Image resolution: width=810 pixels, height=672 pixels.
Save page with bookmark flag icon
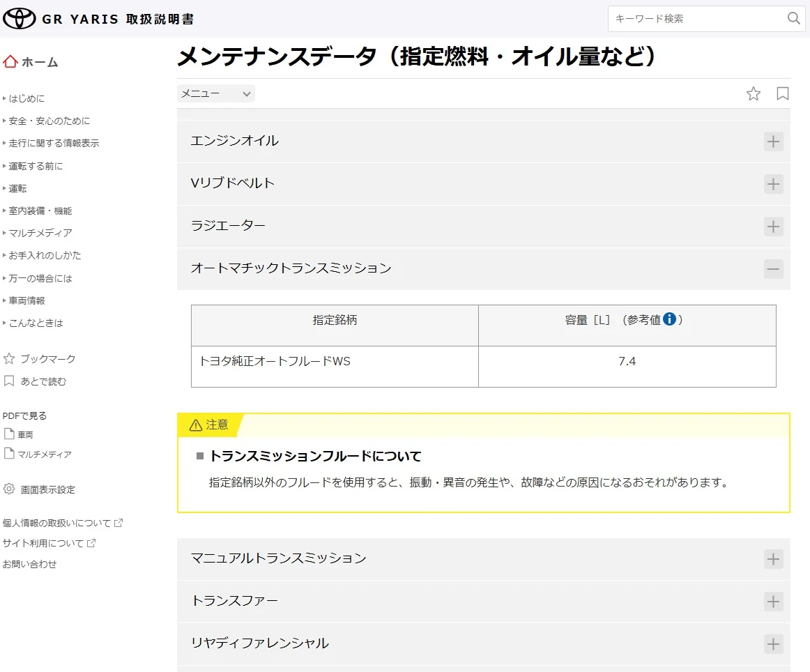[783, 93]
